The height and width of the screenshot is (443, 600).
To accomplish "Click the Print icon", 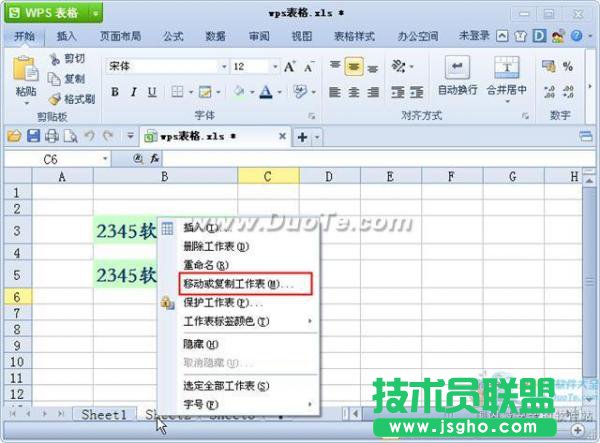I will 52,136.
